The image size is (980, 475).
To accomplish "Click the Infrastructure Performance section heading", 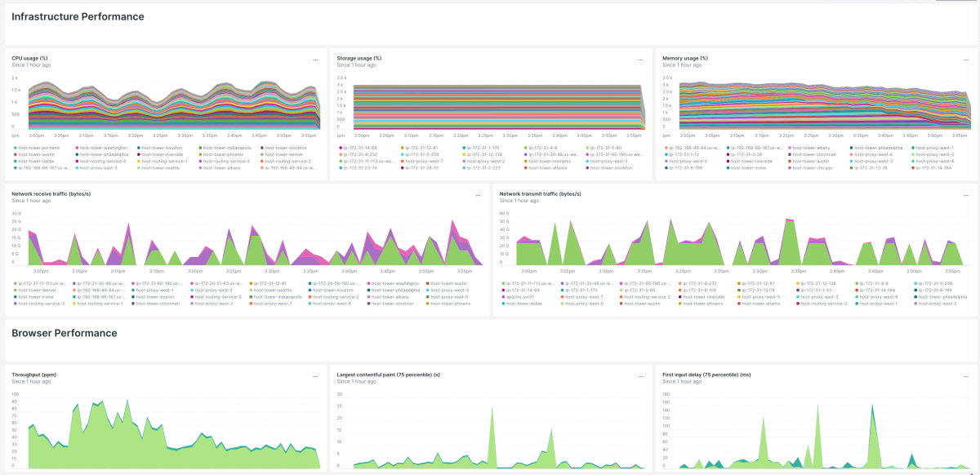I will 79,16.
